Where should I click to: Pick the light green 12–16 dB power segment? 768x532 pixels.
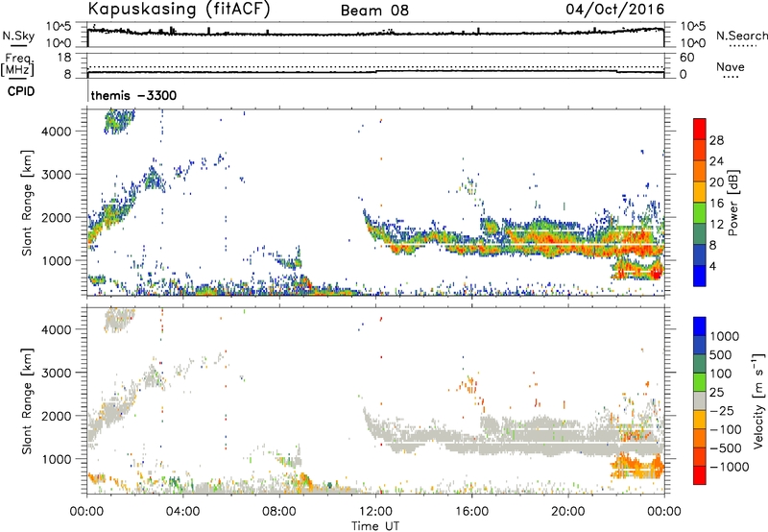point(700,212)
